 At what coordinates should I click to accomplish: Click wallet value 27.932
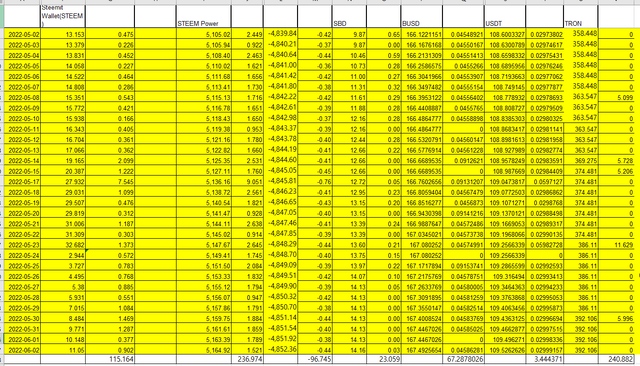[x=63, y=182]
